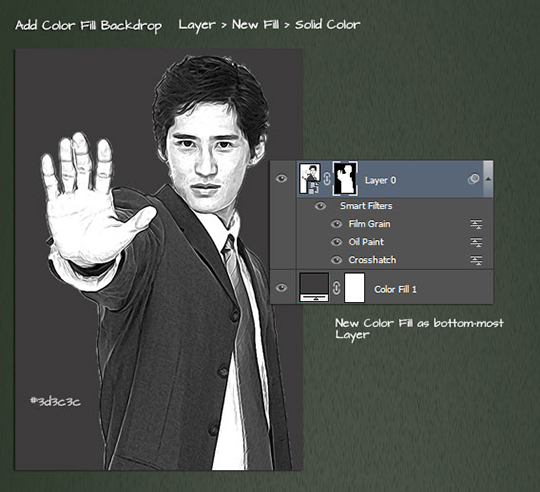Open Film Grain blending options icon
540x492 pixels.
coord(476,224)
